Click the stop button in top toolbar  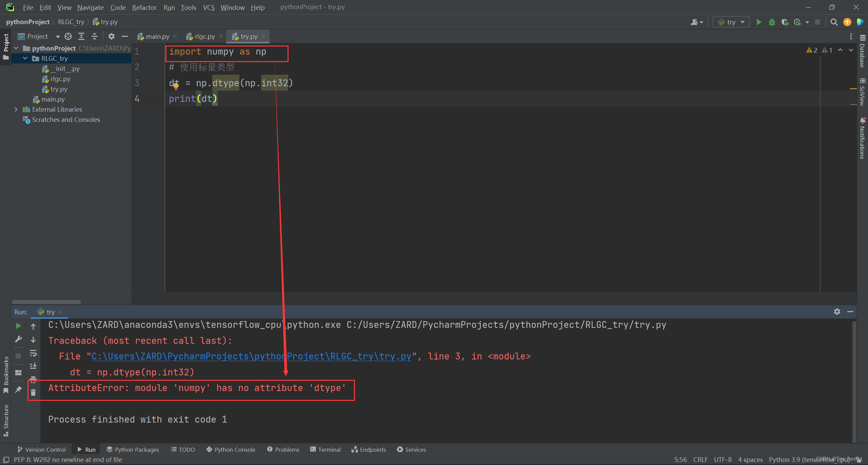pyautogui.click(x=817, y=22)
